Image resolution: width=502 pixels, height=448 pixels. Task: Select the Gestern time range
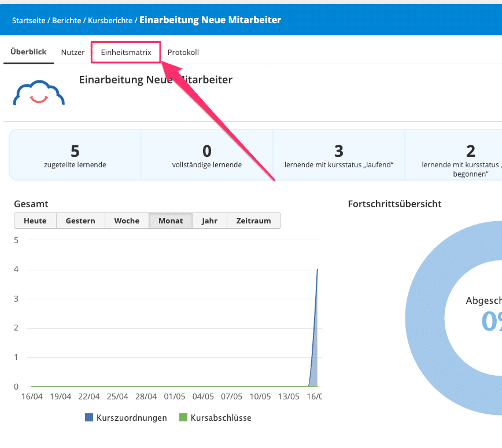80,221
